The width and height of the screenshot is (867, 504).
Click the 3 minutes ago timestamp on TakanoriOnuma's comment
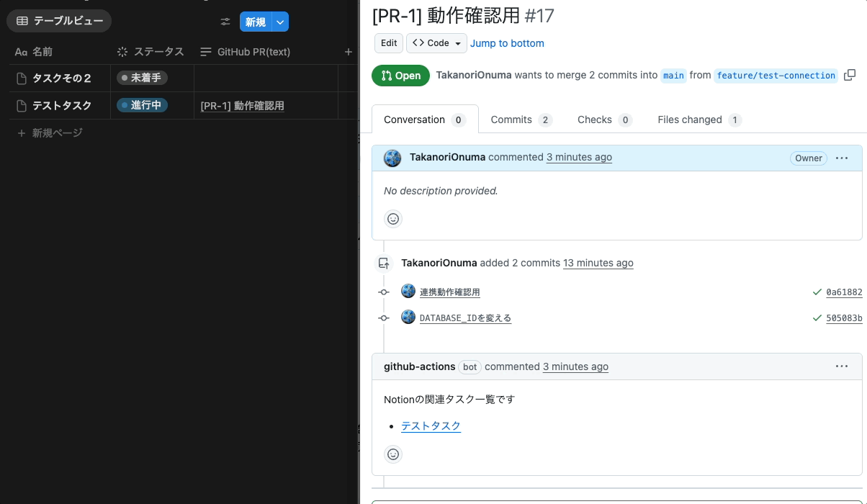(579, 157)
